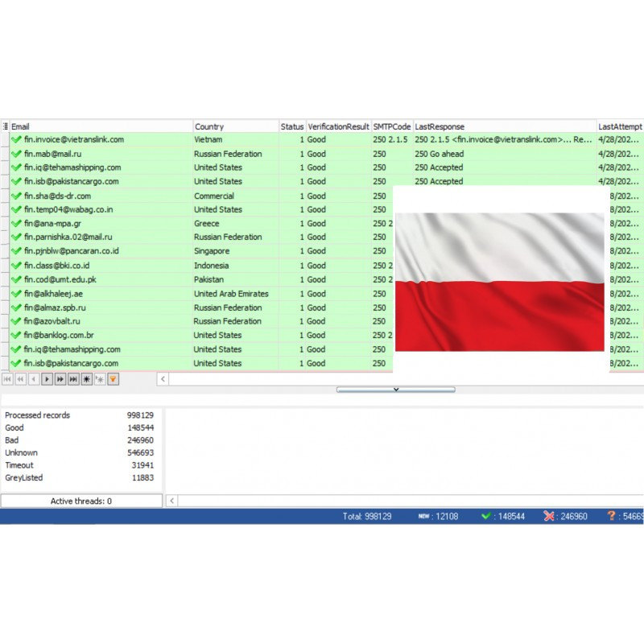Click the red X bad count icon
Screen dimensions: 644x644
549,516
